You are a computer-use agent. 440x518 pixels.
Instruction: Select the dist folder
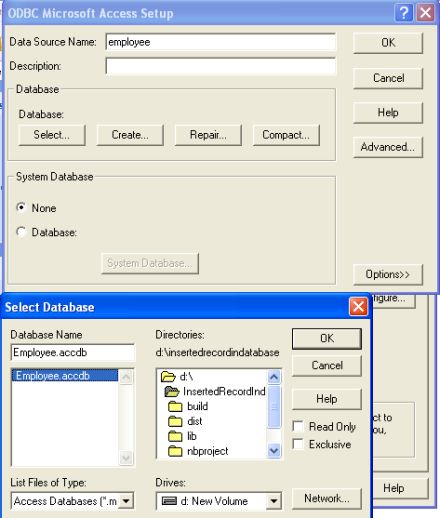tap(186, 421)
